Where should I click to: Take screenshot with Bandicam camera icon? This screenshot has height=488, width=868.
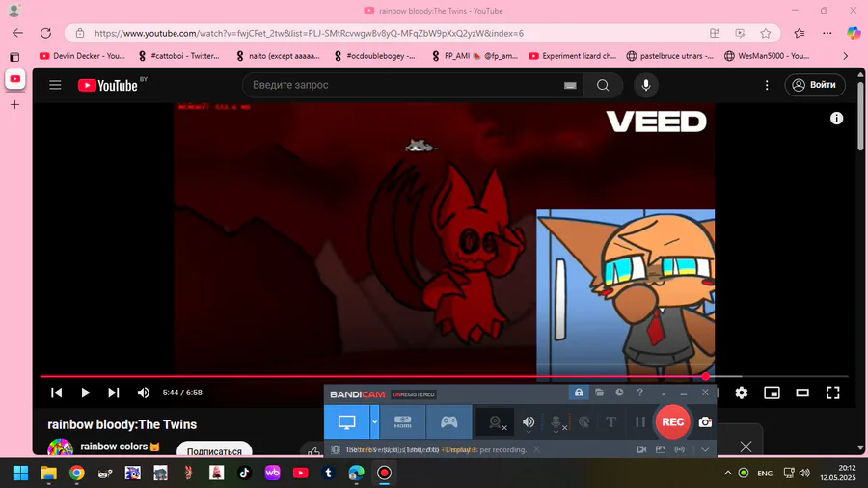point(705,422)
